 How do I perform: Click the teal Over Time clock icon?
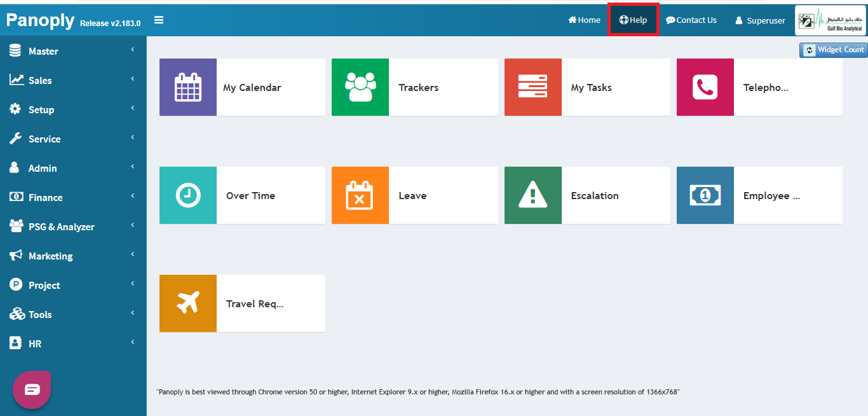188,195
